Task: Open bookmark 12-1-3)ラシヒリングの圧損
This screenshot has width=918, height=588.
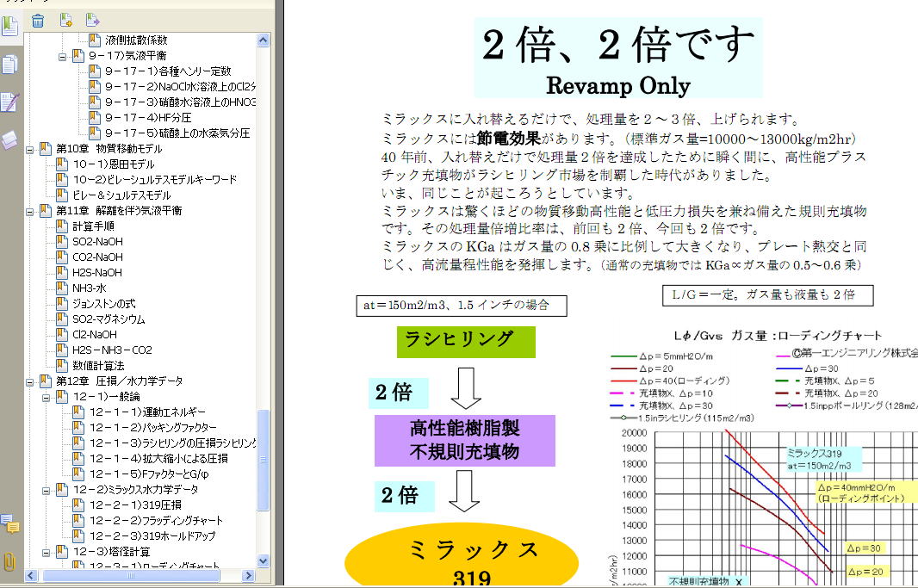Action: 172,443
